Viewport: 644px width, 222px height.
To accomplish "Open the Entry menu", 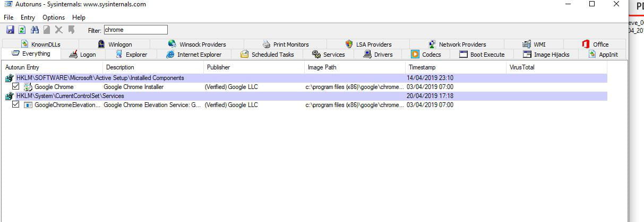I will [x=28, y=17].
